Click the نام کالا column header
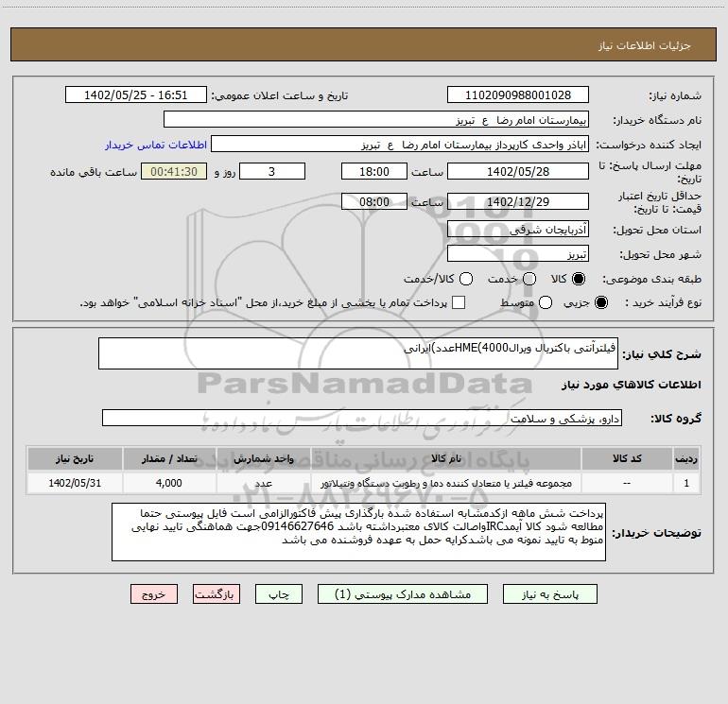728x704 pixels. click(445, 458)
